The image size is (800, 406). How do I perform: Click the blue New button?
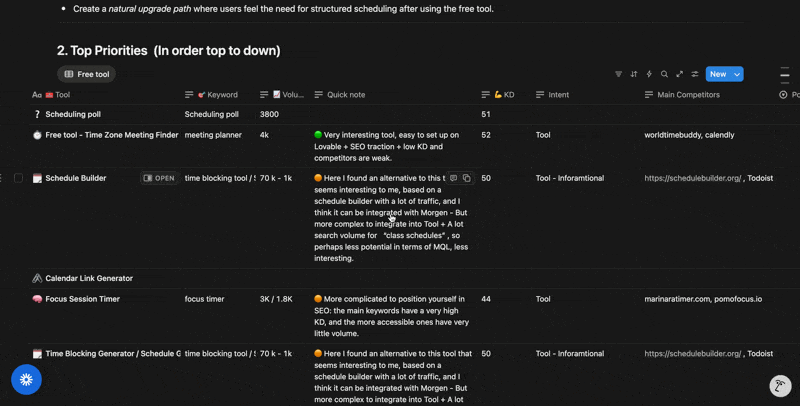click(717, 74)
